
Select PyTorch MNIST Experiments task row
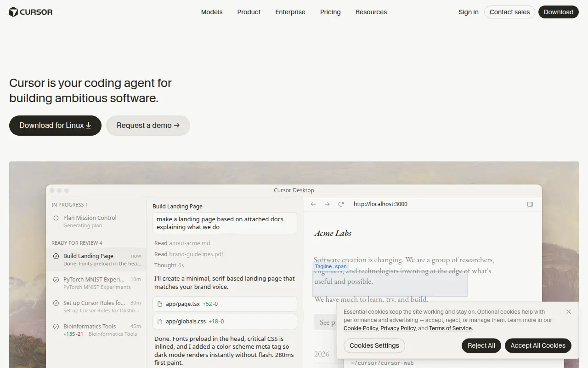[96, 283]
